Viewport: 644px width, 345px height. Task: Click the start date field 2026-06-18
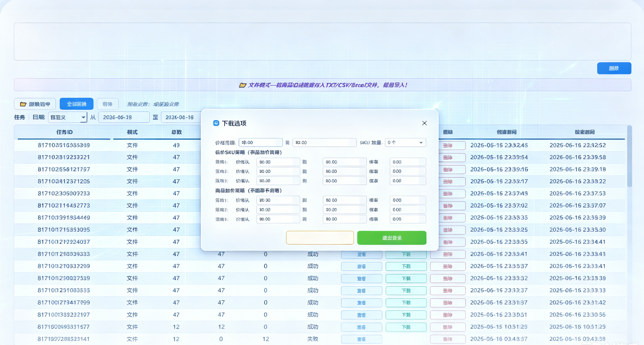(x=124, y=117)
